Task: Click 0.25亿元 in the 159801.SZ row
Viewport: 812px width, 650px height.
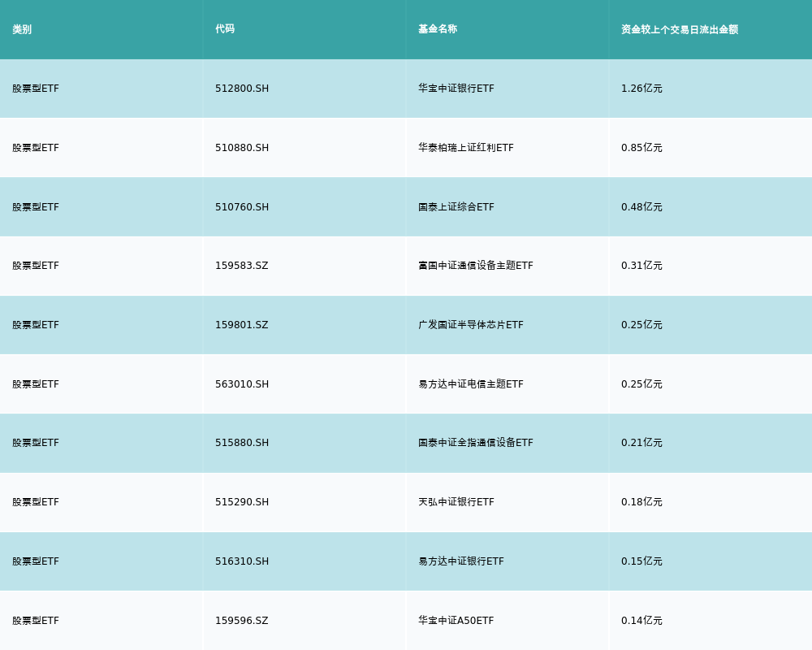Action: point(641,325)
